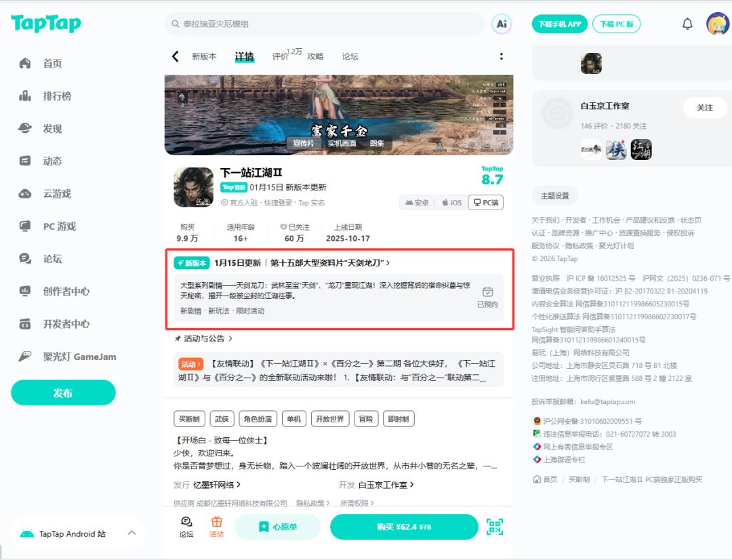Image resolution: width=732 pixels, height=560 pixels.
Task: Open the 创作者中心 creator center icon
Action: point(25,291)
